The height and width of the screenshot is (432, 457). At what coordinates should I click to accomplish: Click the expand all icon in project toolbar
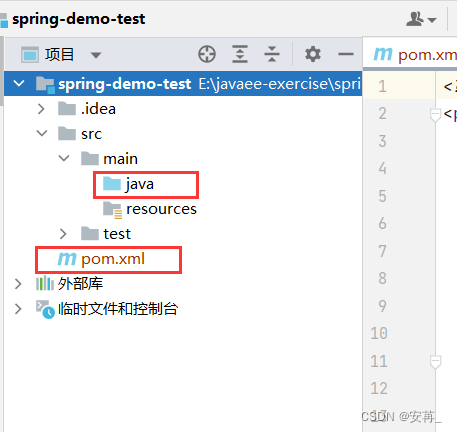tap(240, 54)
